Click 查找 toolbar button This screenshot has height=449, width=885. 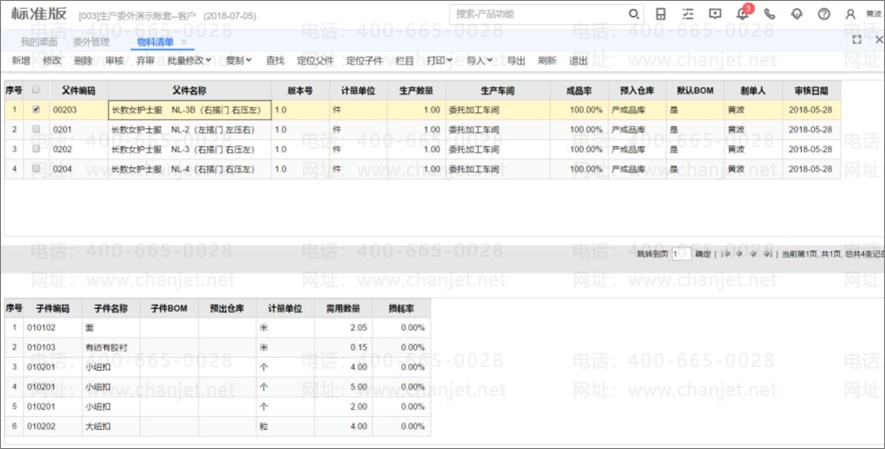[275, 60]
